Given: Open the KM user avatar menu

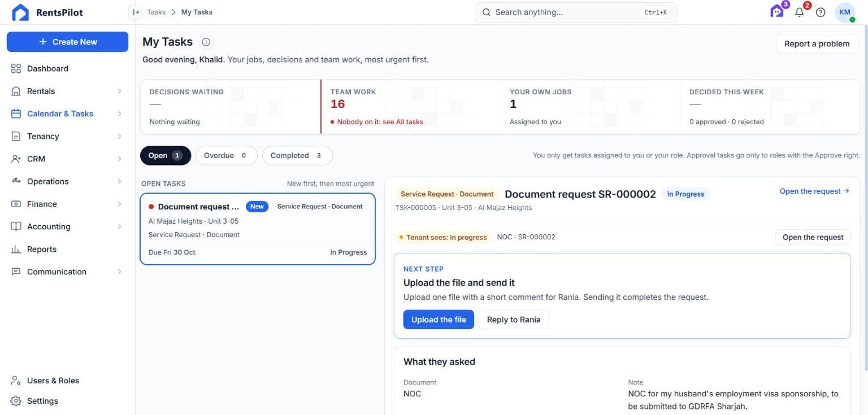Looking at the screenshot, I should 845,12.
